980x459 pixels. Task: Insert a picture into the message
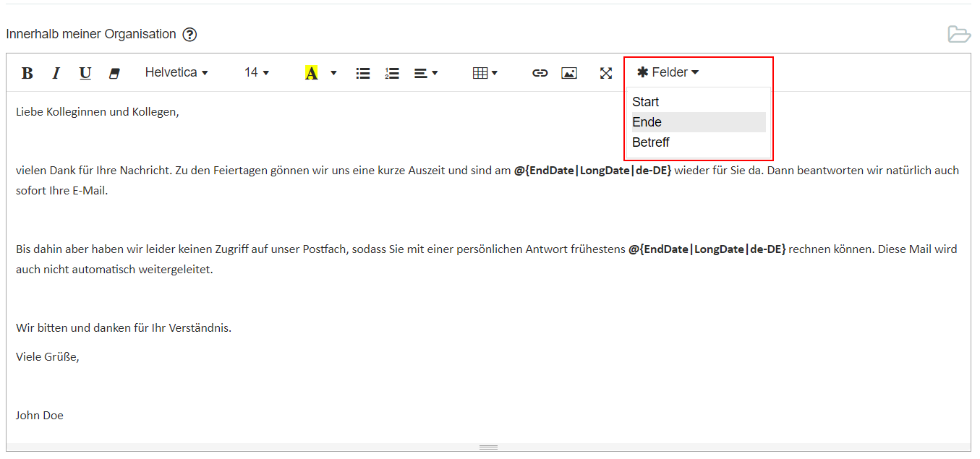[x=569, y=73]
